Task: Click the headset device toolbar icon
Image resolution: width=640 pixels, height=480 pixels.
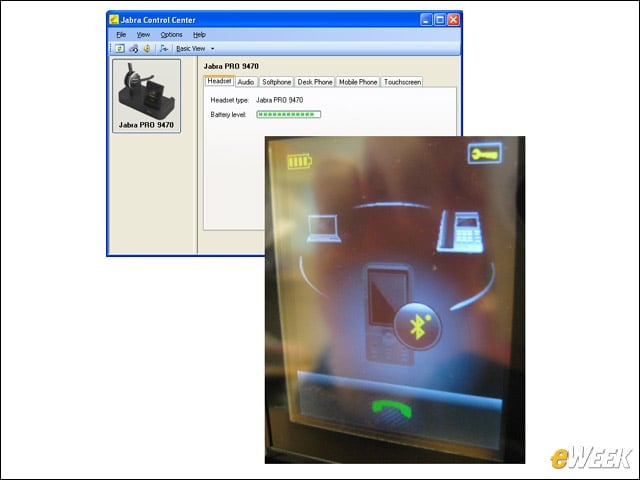Action: 133,49
